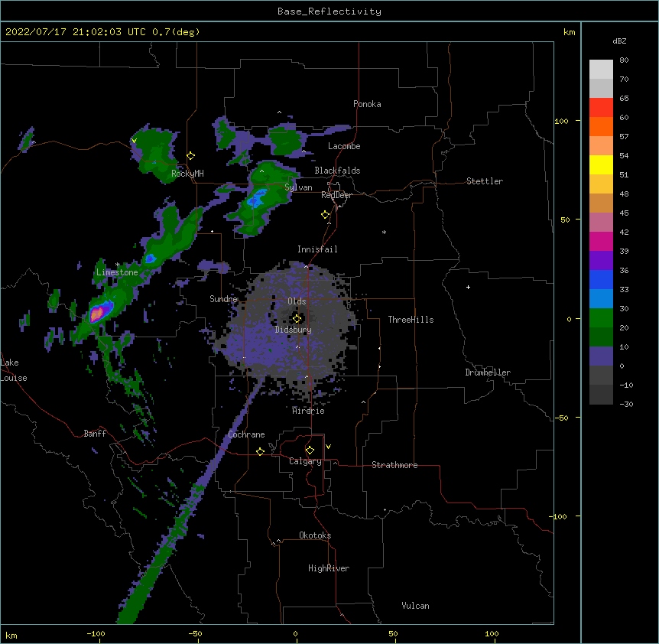The image size is (659, 644).
Task: Click the Olds label
Action: click(297, 301)
